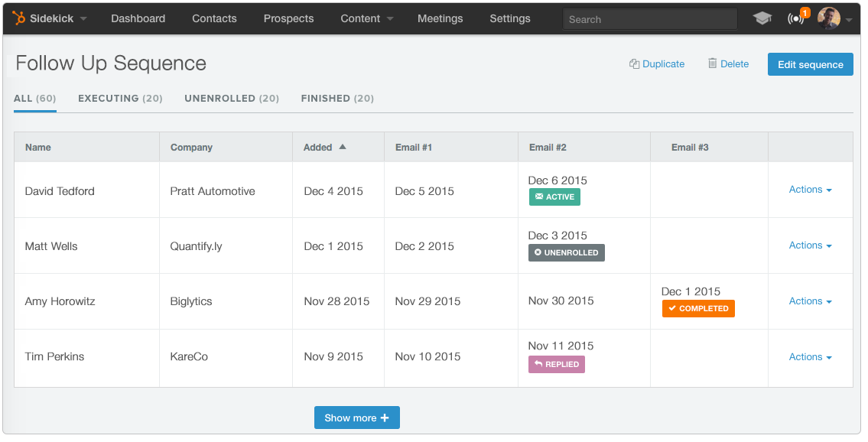Click the ACTIVE envelope badge for David Tedford
The image size is (868, 442).
(x=554, y=197)
